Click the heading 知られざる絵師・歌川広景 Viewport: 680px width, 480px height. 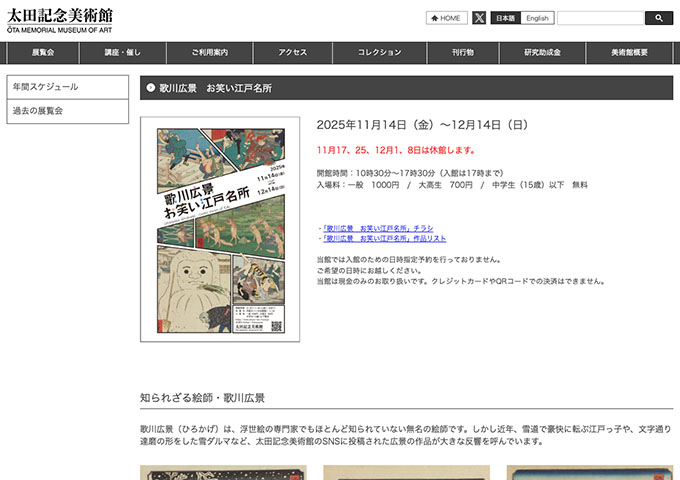(x=203, y=398)
